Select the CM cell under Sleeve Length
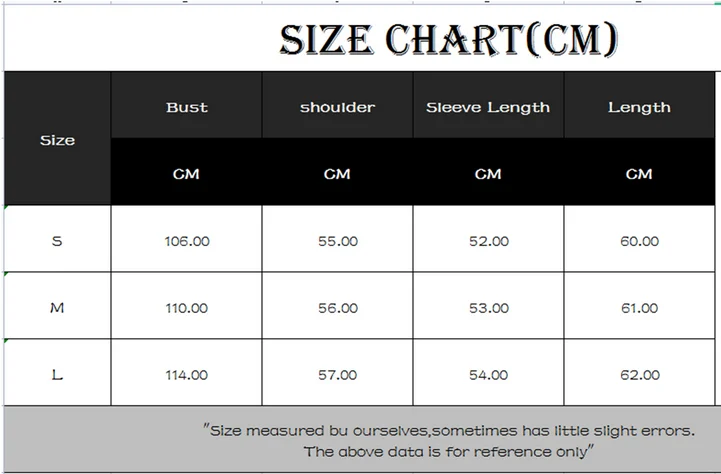Screen dimensions: 721x474 [x=488, y=171]
